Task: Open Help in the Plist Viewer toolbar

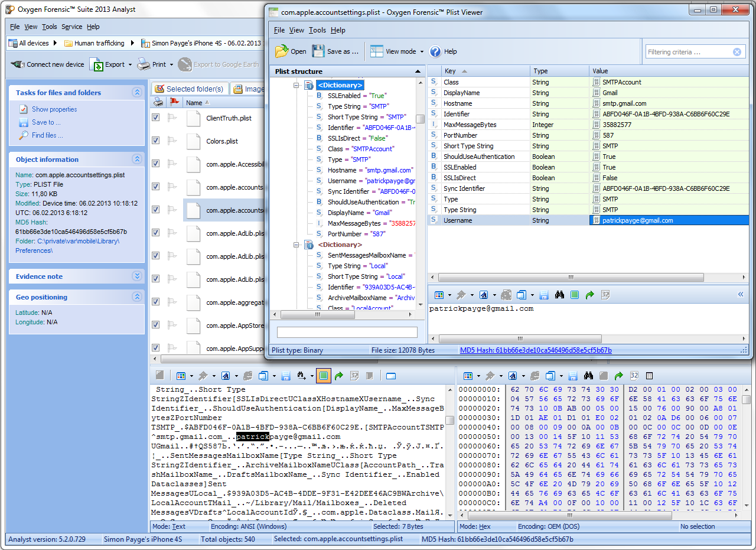Action: point(444,51)
